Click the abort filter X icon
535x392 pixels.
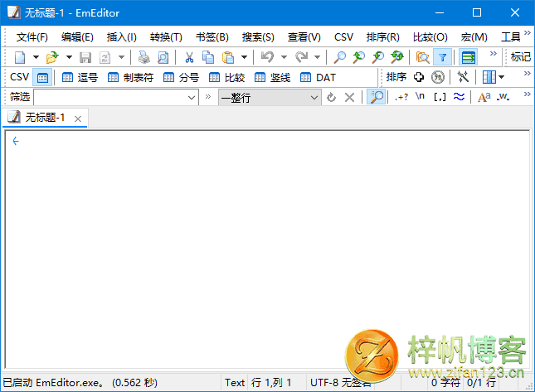349,98
